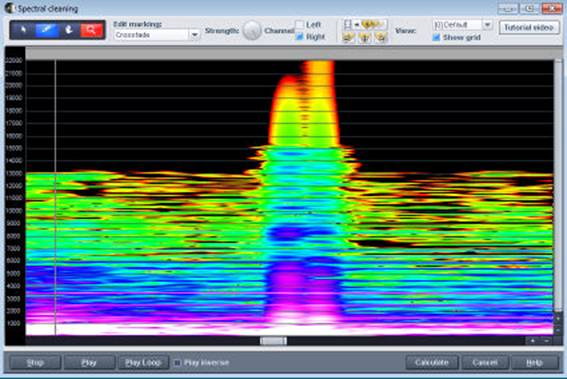Click the Calculate button
Screen dimensions: 567x379
pyautogui.click(x=432, y=362)
